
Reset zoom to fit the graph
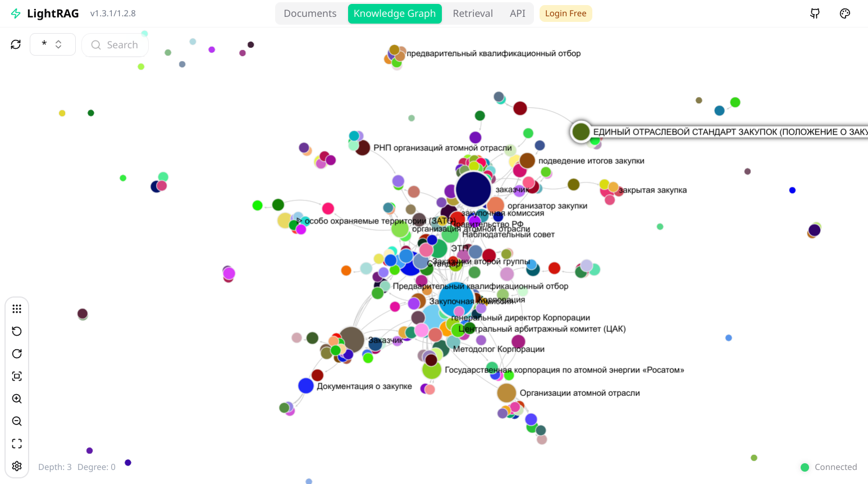coord(17,376)
